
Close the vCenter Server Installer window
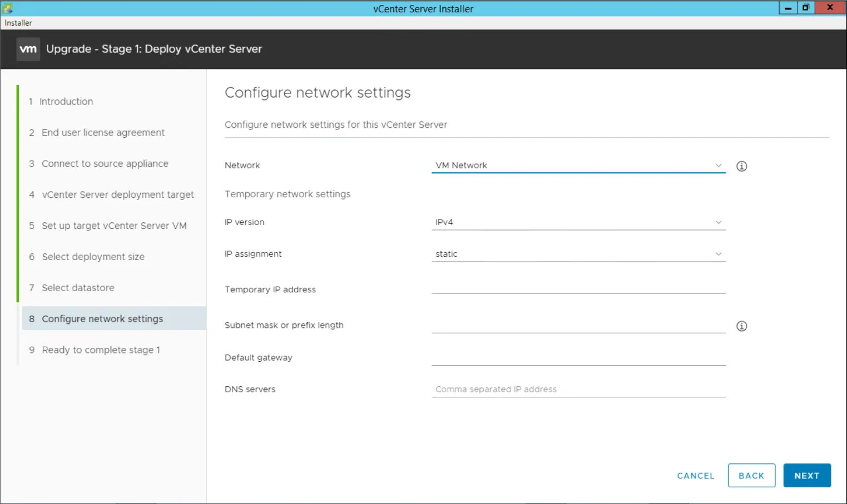point(830,8)
